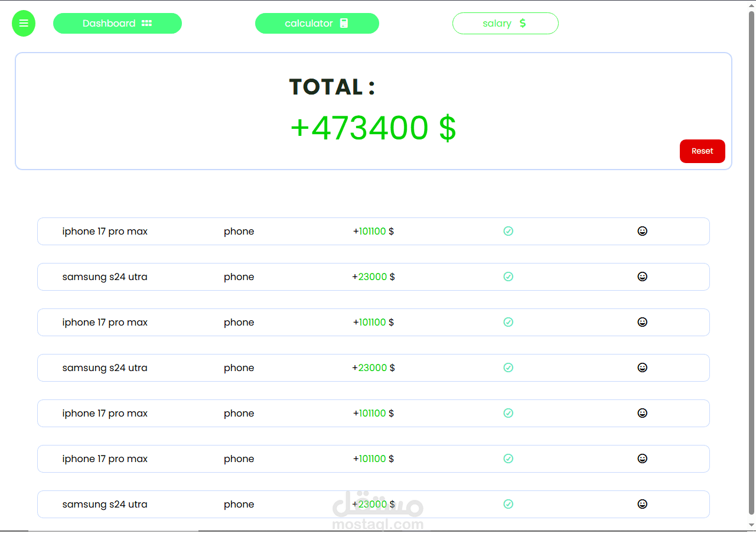756x543 pixels.
Task: Click 'iphone 17 pro max' in the third row
Action: click(105, 323)
